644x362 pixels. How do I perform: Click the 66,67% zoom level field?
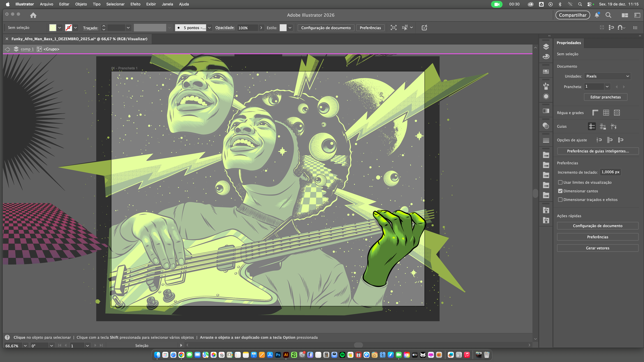tap(12, 346)
